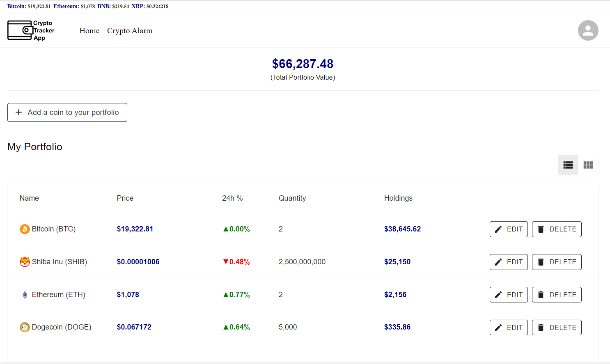Click the plus icon on the add coin button
The height and width of the screenshot is (364, 610).
click(19, 112)
